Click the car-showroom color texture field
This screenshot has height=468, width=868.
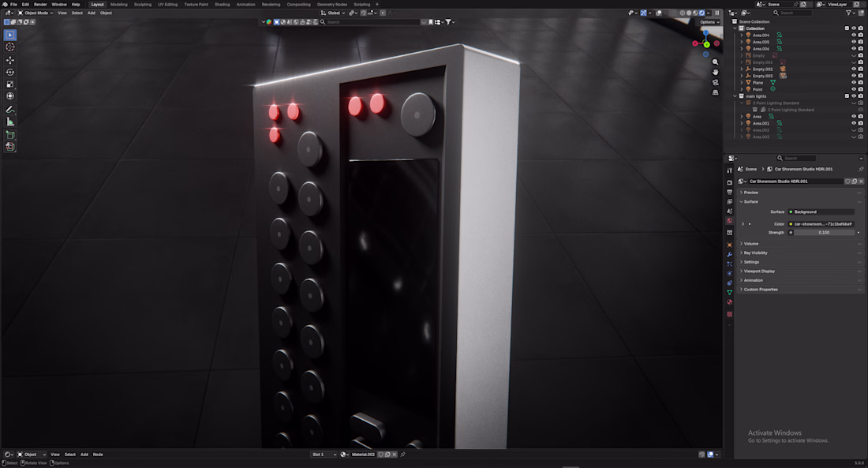click(821, 224)
